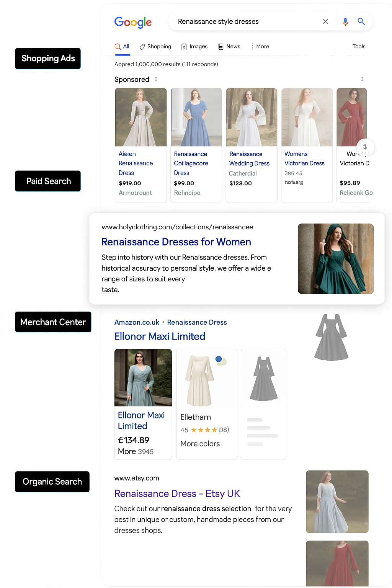Open the green hooded dress ad image
Viewport: 392px width, 588px height.
336,259
